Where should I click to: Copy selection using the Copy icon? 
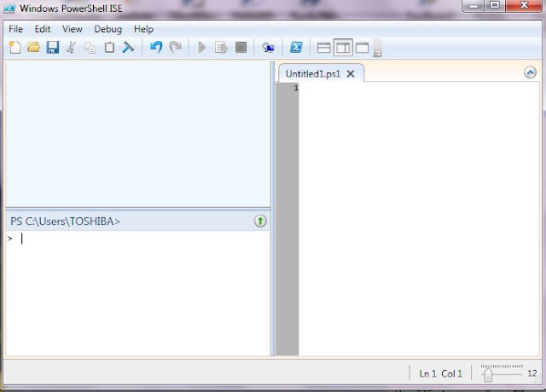[x=90, y=48]
